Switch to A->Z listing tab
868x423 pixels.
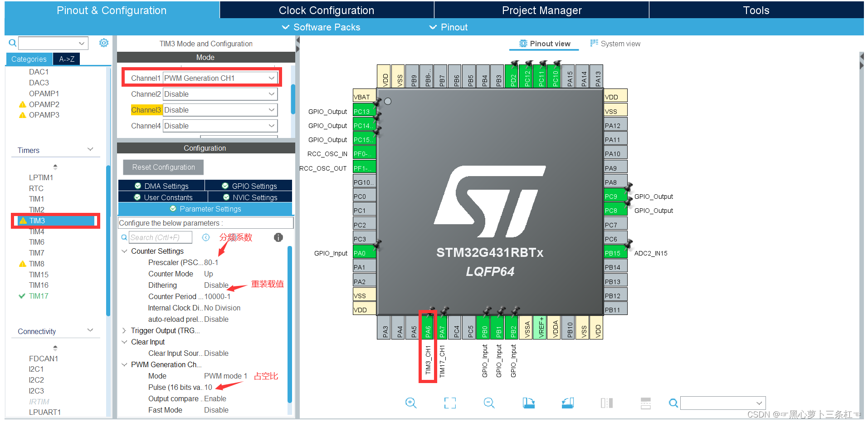coord(67,59)
